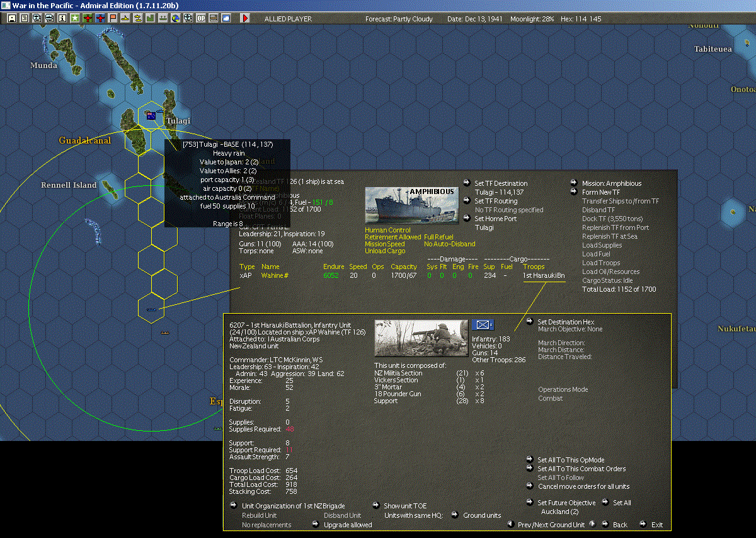Open Ground units with same HQ
The height and width of the screenshot is (538, 756).
click(x=482, y=515)
